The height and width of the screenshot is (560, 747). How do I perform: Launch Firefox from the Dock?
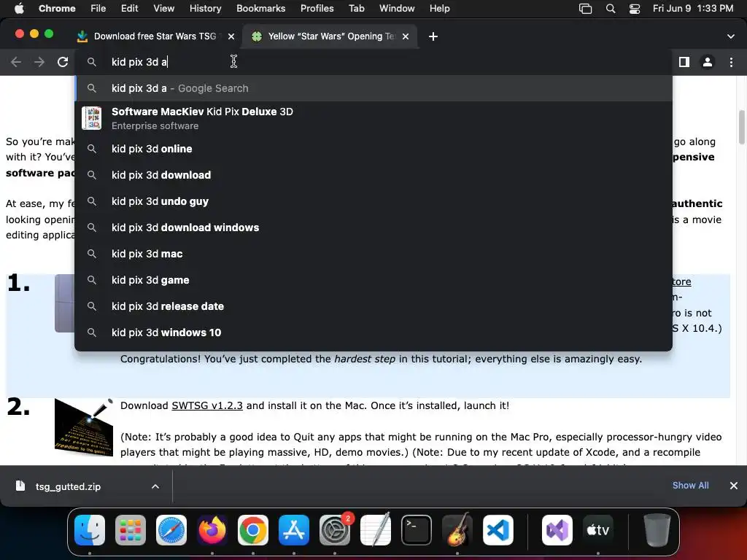pos(212,530)
